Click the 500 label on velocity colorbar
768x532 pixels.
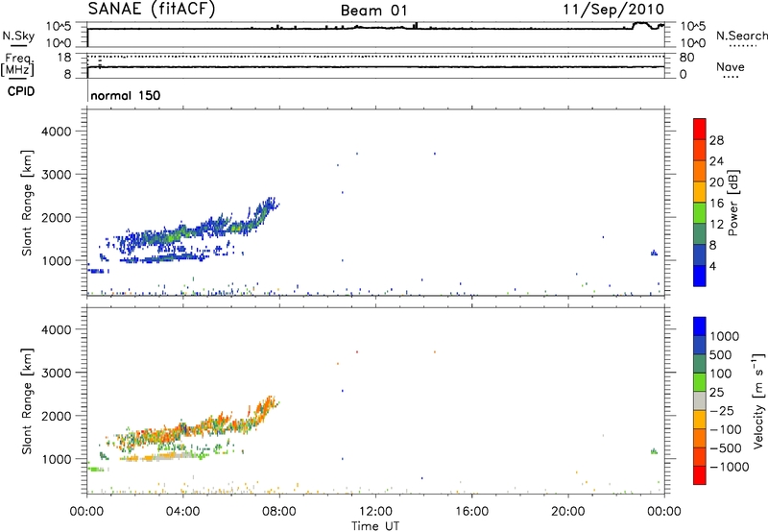[x=721, y=354]
